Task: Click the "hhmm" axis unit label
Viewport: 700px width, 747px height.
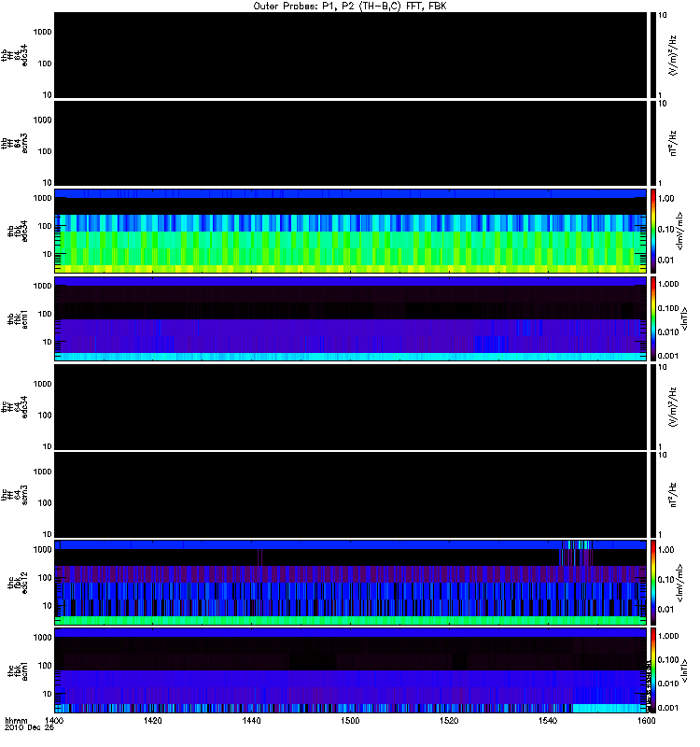Action: [16, 720]
